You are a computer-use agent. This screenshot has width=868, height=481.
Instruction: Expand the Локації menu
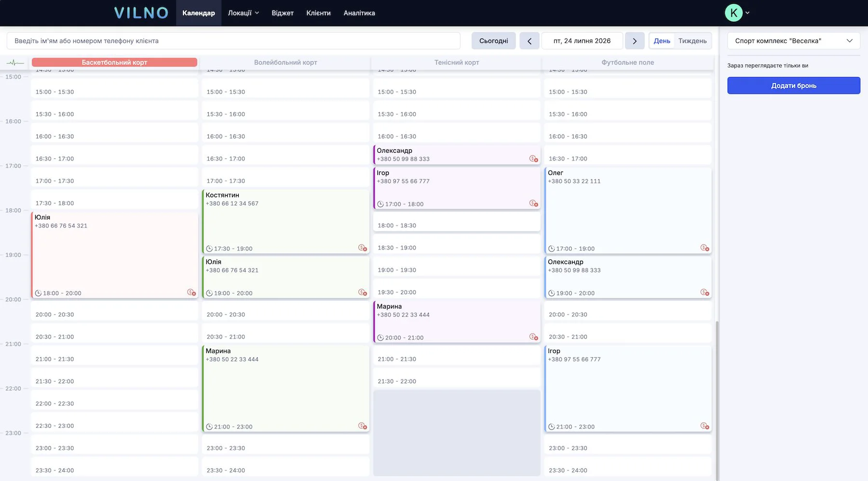tap(244, 13)
